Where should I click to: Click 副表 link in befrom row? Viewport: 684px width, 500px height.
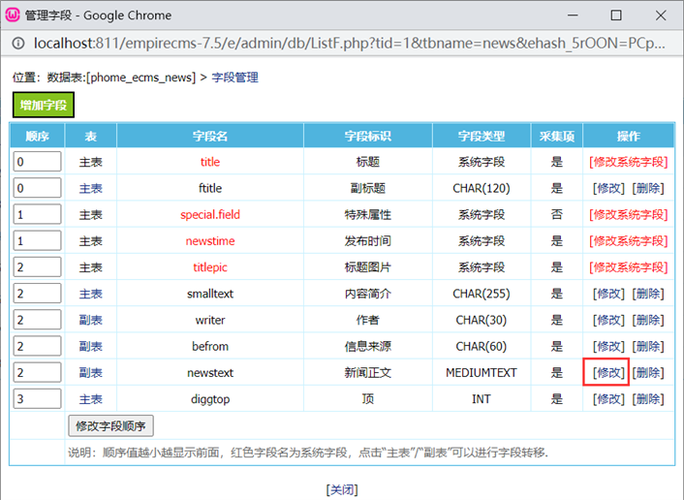point(91,346)
